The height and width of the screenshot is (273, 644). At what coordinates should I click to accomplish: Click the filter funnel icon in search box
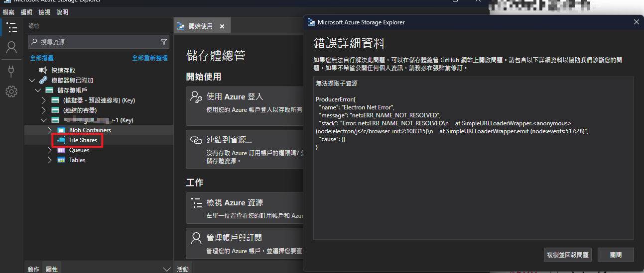164,42
